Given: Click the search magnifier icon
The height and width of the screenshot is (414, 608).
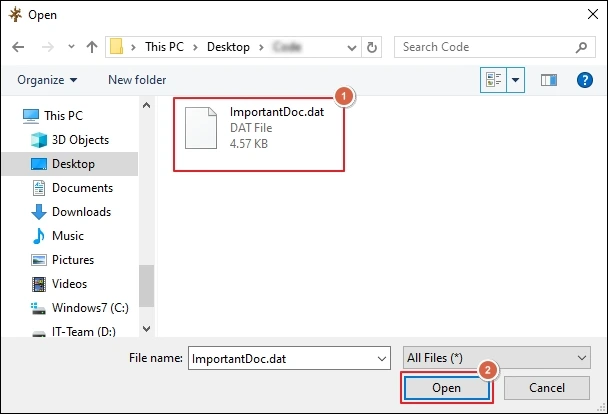Looking at the screenshot, I should [581, 47].
